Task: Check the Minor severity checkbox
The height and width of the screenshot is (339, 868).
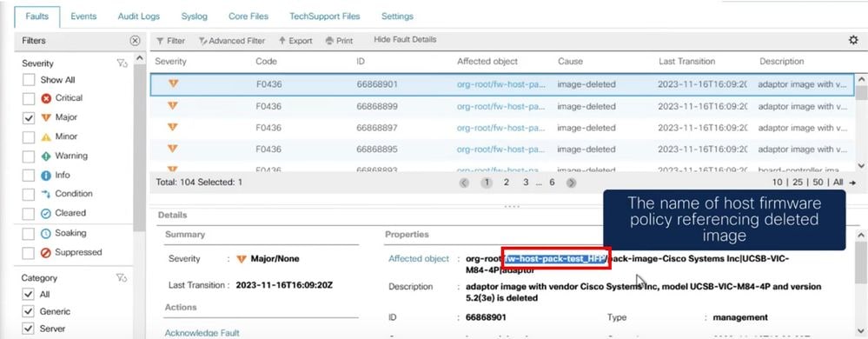Action: coord(28,136)
